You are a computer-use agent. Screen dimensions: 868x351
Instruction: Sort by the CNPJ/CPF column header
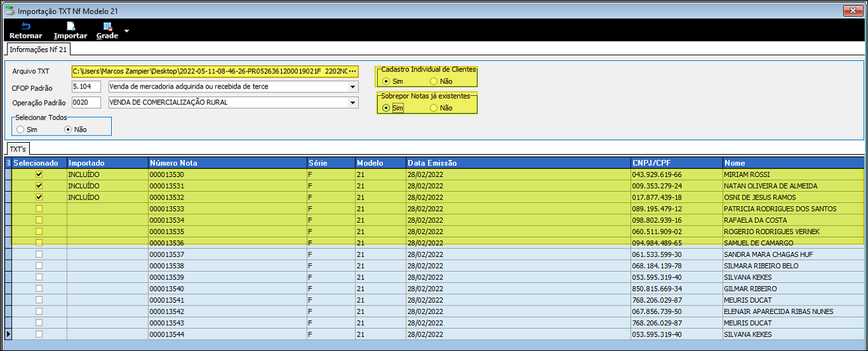[676, 163]
